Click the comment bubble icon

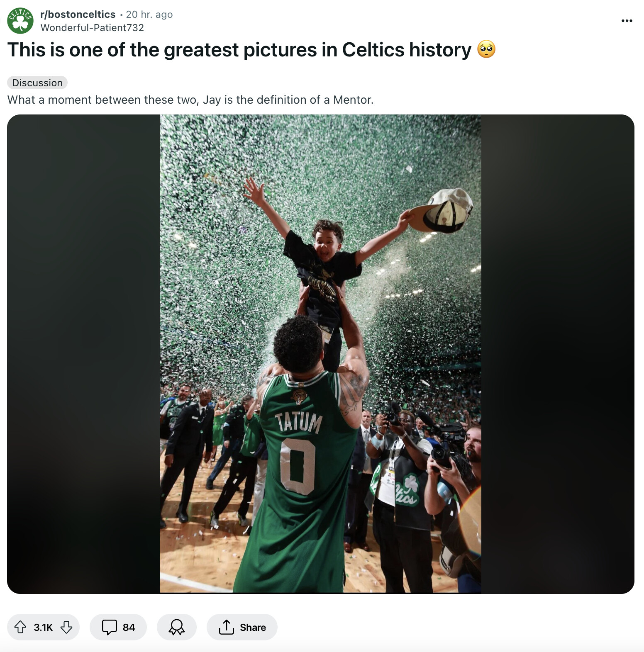point(109,627)
